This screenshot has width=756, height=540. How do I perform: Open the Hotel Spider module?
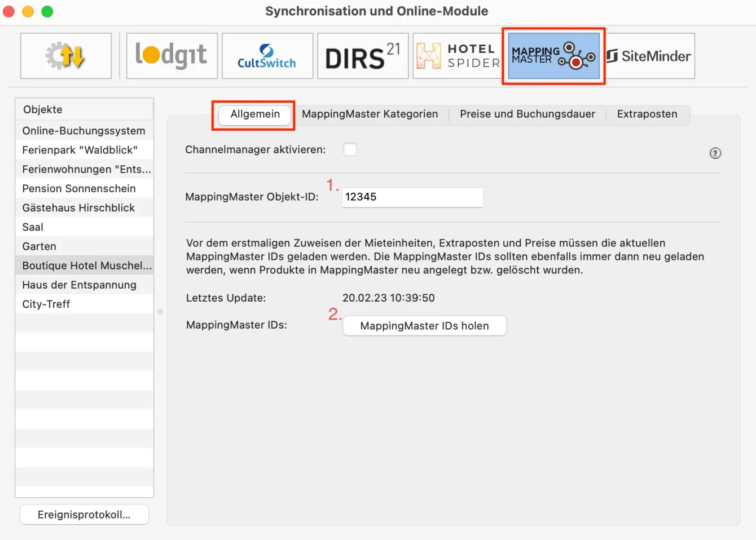coord(458,56)
